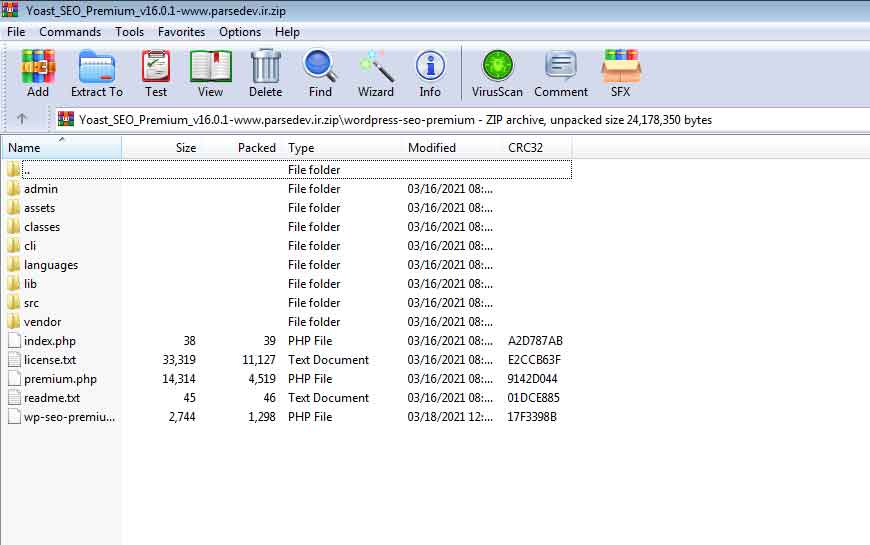Click the wp-seo-premiu... file icon

coord(14,416)
